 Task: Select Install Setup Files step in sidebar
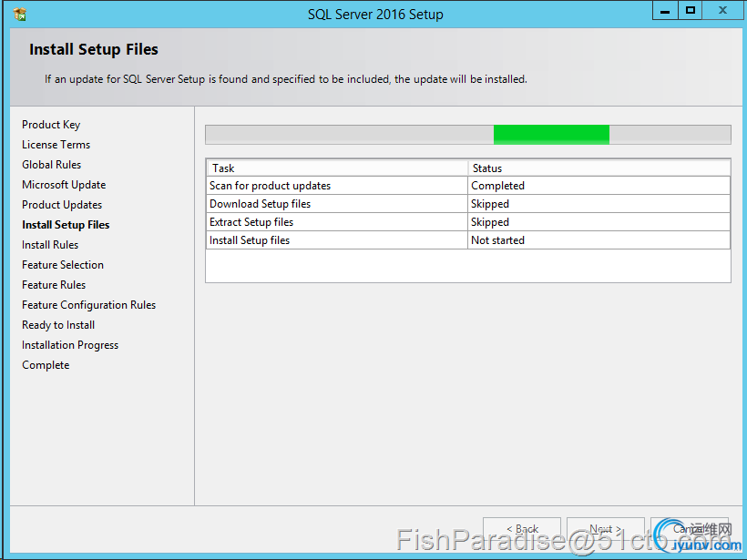coord(66,225)
